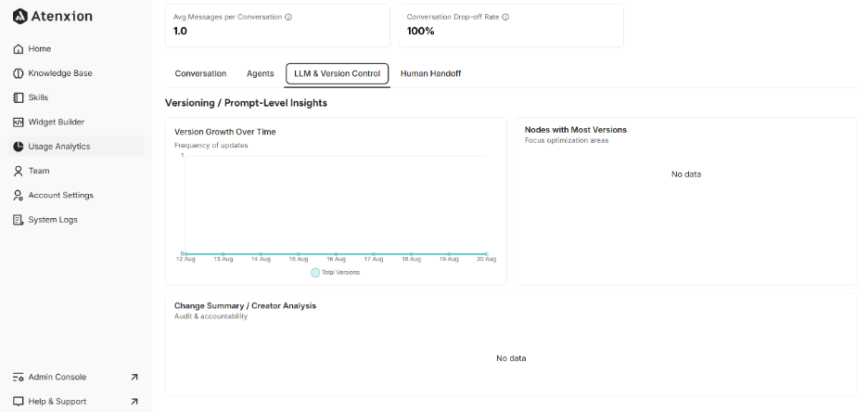Click the 20 Aug data point on chart

coord(487,253)
